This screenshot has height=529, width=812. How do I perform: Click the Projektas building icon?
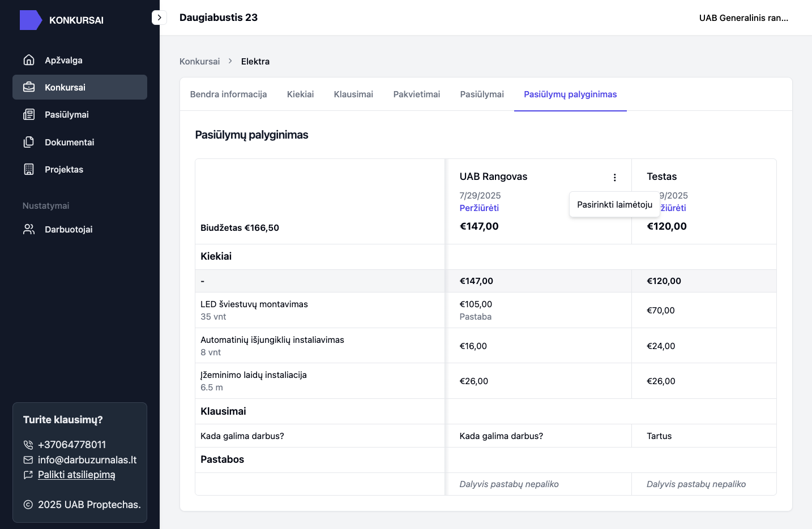tap(29, 169)
